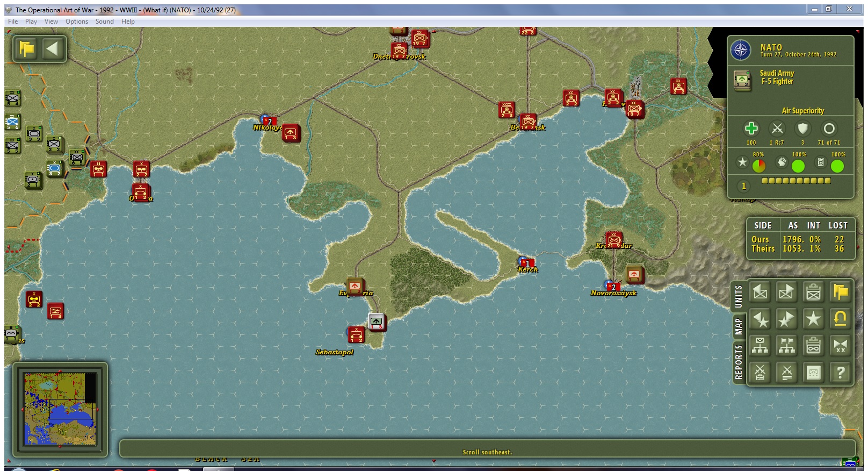The width and height of the screenshot is (868, 471).
Task: Click the Air Superiority mission label
Action: [x=802, y=111]
